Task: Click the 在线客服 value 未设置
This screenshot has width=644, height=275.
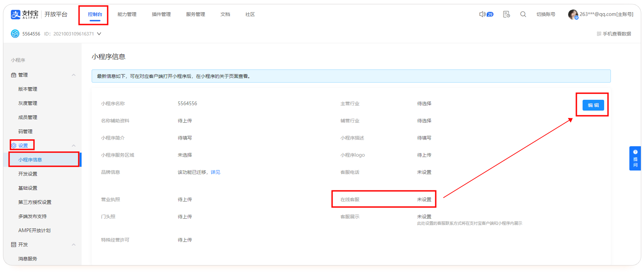Action: point(424,200)
